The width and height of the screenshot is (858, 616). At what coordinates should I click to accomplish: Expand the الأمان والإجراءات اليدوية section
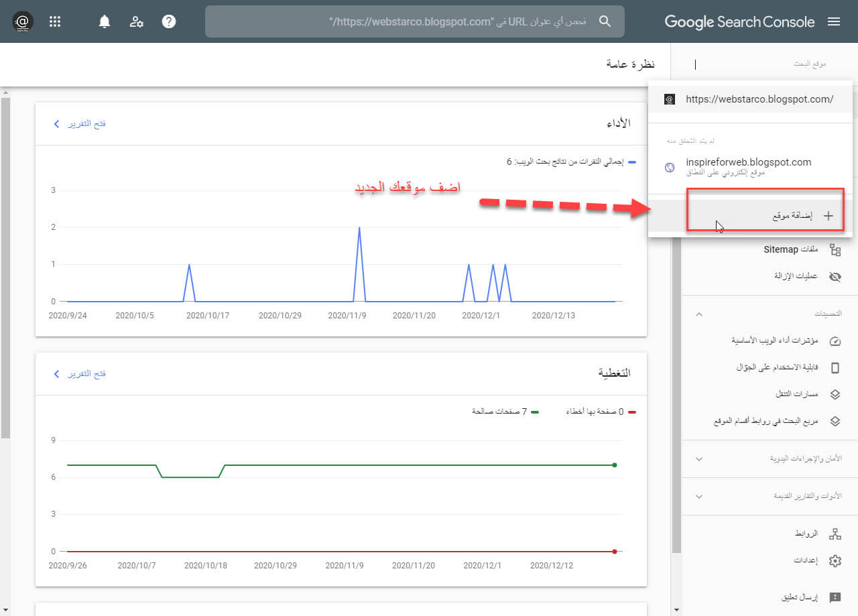[698, 459]
